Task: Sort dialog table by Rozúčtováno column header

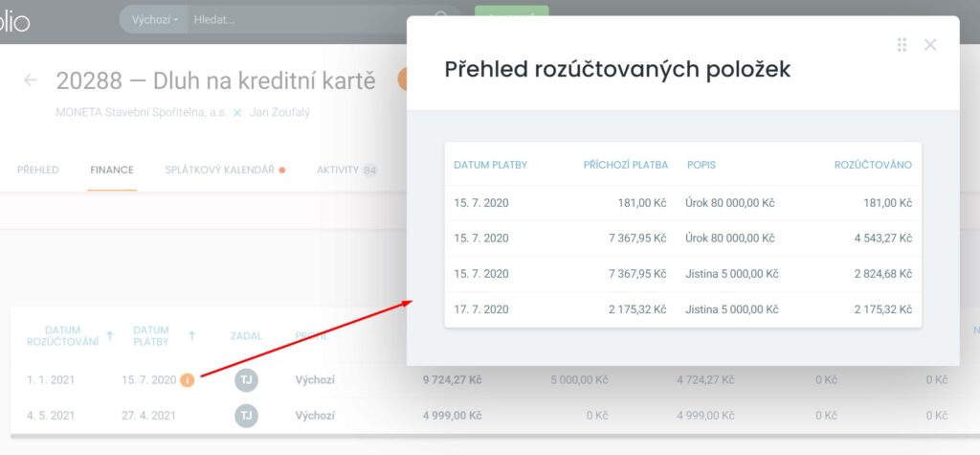Action: tap(871, 165)
